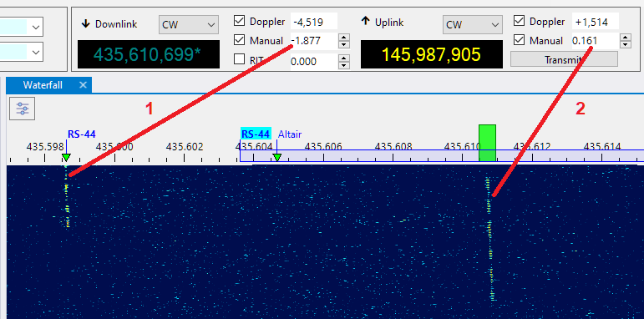Uncheck downlink Manual correction checkbox

tap(239, 40)
